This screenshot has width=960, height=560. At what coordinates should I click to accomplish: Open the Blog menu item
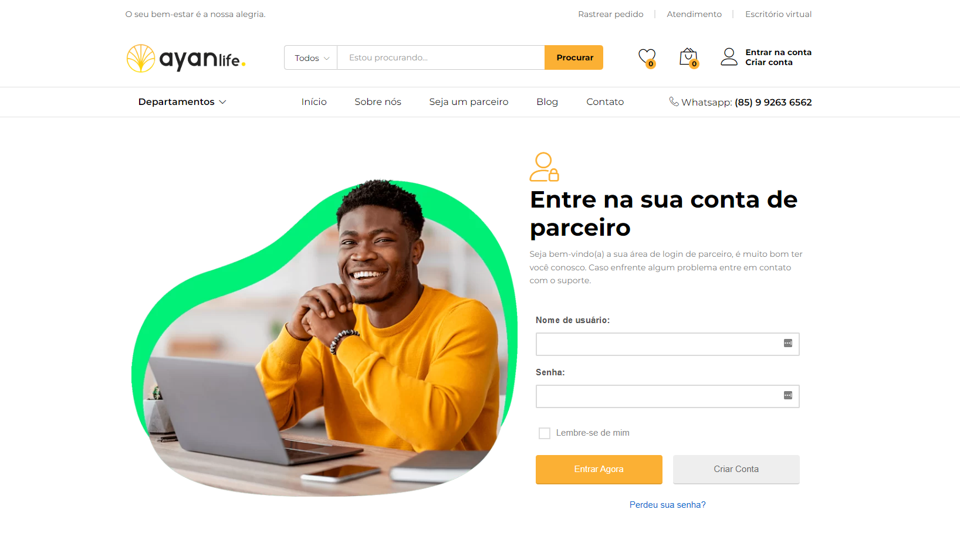pyautogui.click(x=547, y=102)
